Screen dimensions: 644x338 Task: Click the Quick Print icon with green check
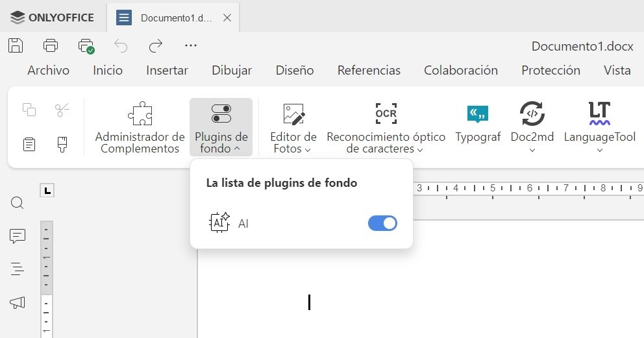[86, 46]
